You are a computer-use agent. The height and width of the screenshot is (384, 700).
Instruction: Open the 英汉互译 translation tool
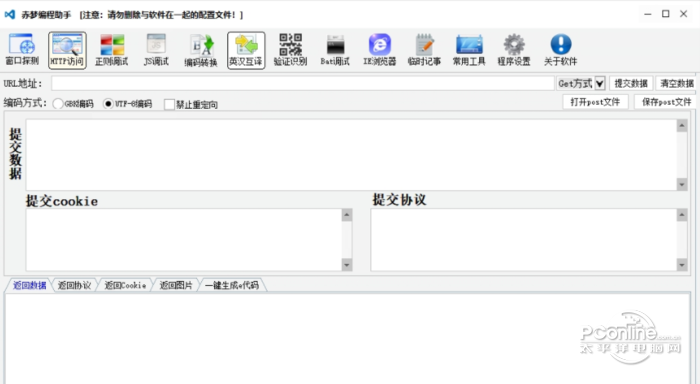[246, 50]
